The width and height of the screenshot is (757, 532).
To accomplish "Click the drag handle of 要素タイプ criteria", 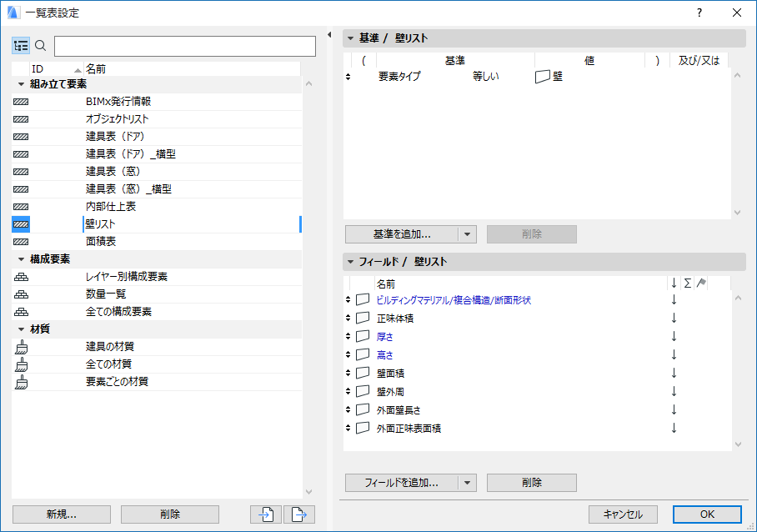I will point(348,77).
